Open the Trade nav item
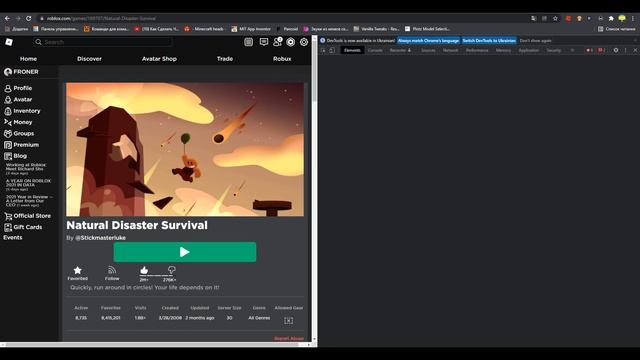640x360 pixels. (225, 59)
